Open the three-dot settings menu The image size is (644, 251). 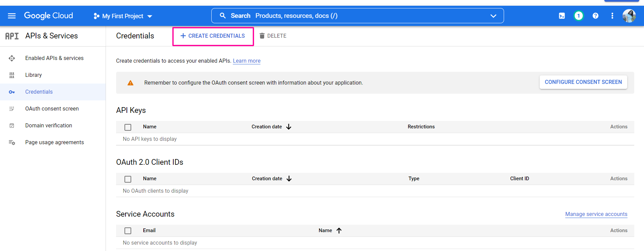pos(612,16)
